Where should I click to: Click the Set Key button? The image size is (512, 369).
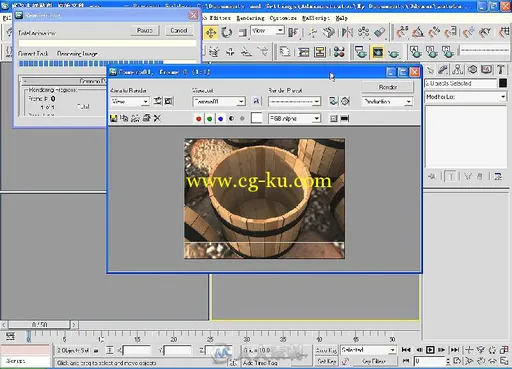326,361
